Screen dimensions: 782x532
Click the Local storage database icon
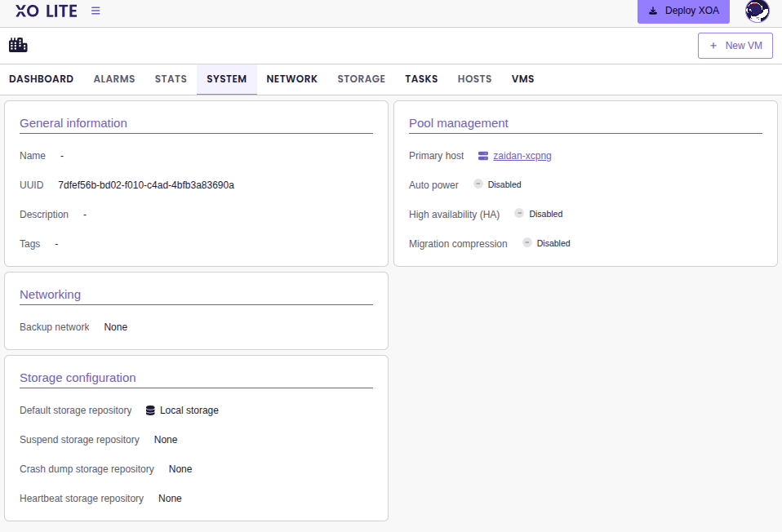[150, 410]
